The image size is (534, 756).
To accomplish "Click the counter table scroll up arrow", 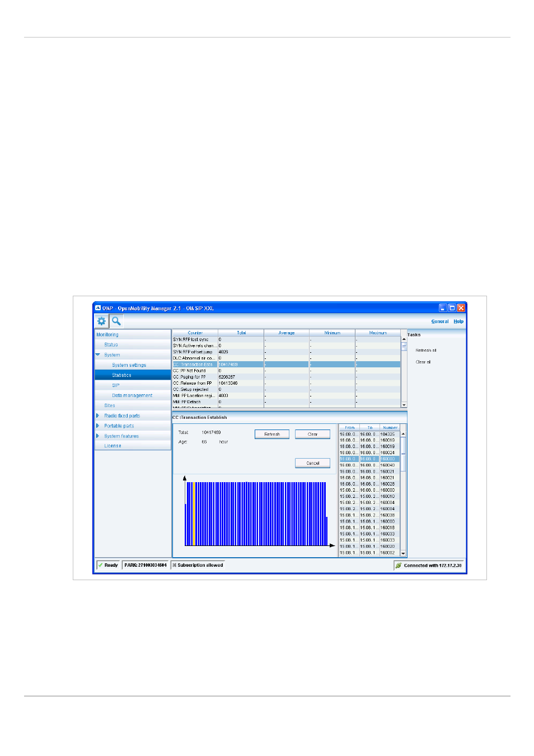I will click(404, 339).
